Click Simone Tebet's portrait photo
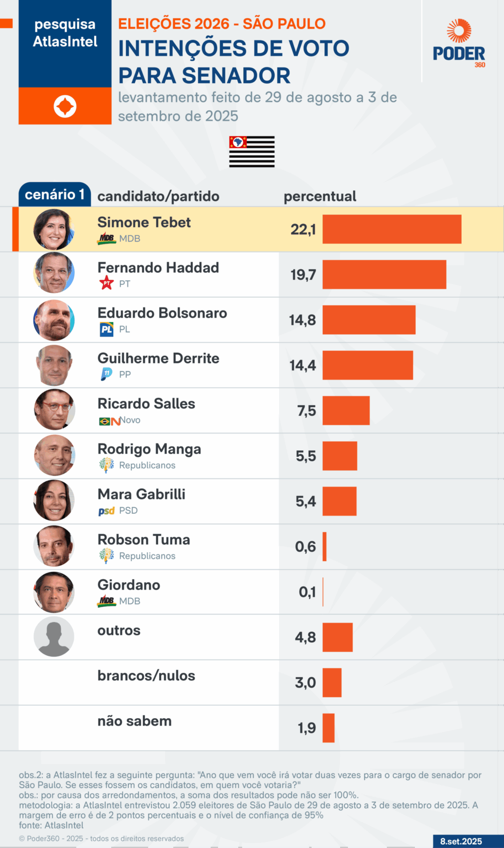 (54, 229)
